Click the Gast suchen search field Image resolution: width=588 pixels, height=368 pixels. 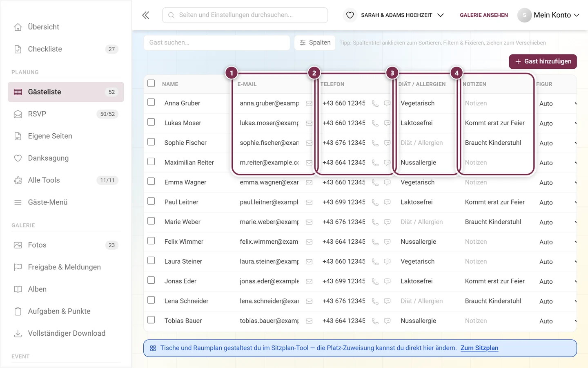point(217,43)
